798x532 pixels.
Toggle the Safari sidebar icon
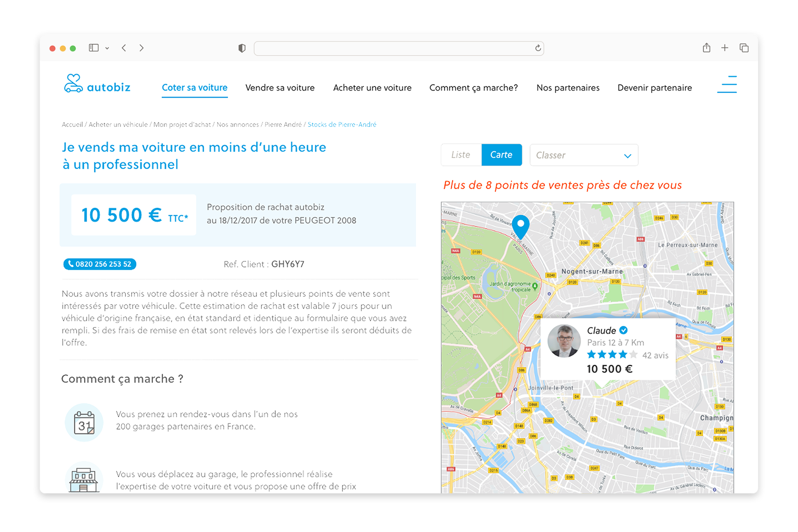coord(94,48)
